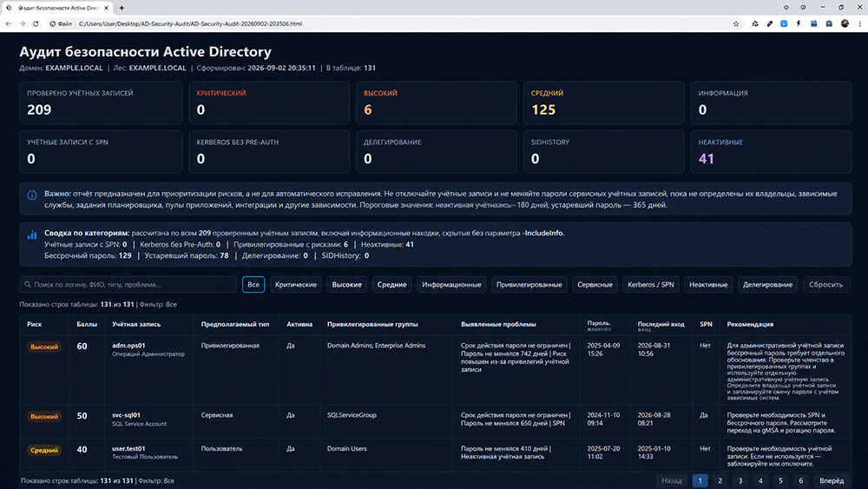The height and width of the screenshot is (489, 868).
Task: Filter by 'Привилегированные' accounts
Action: click(529, 285)
